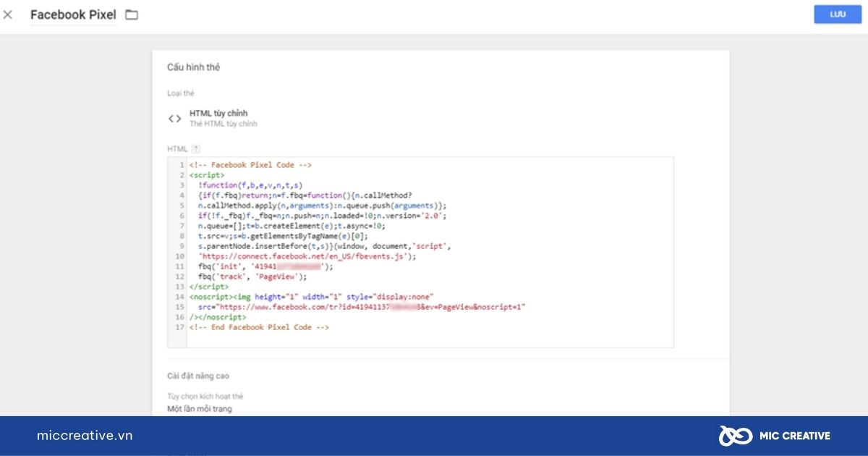Place the cursor on the "fbq('init'" line
This screenshot has height=456, width=868.
click(265, 266)
